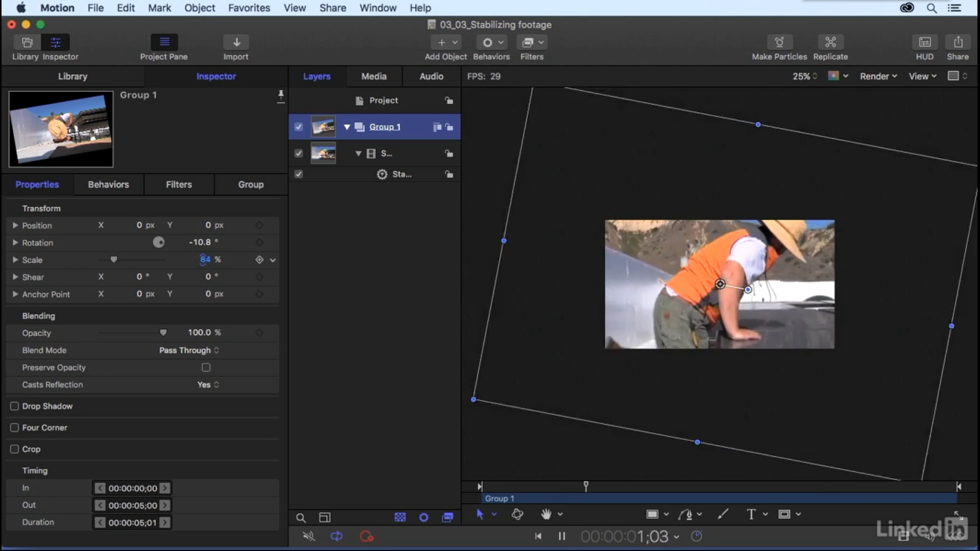Viewport: 980px width, 551px height.
Task: Open the Behaviors gear toolbar button
Action: click(x=492, y=42)
